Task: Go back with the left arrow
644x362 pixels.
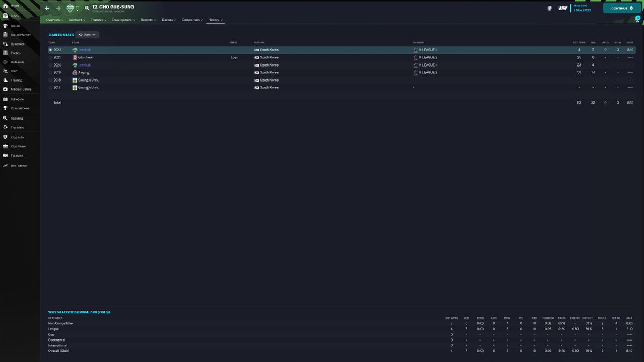Action: point(47,8)
